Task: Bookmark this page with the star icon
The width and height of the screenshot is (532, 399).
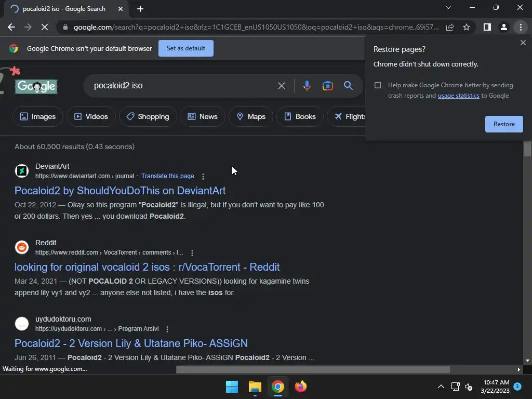Action: [x=467, y=27]
